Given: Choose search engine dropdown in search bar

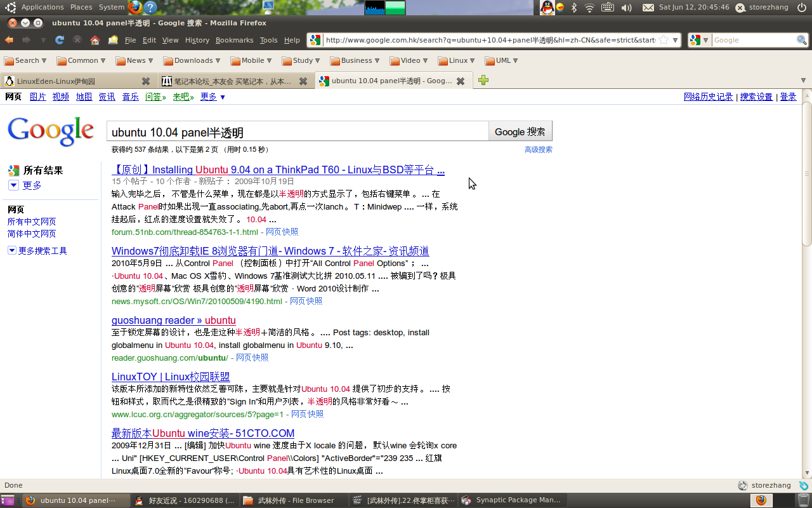Looking at the screenshot, I should click(x=699, y=40).
